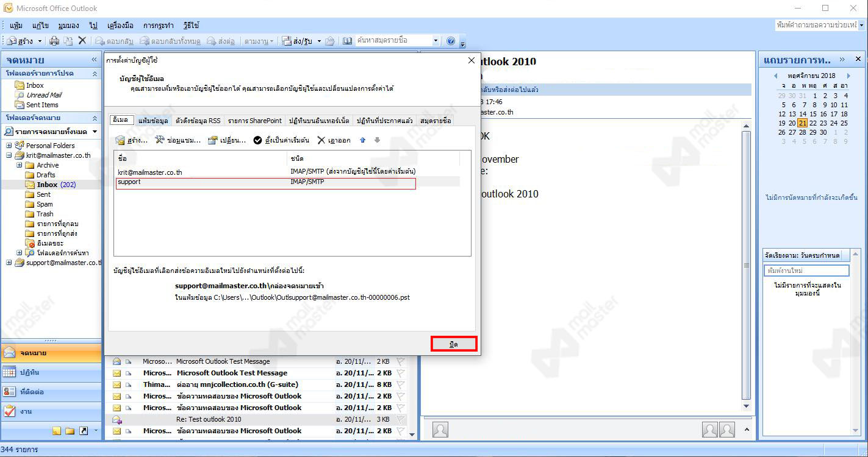Expand support@mailmaster.co.th tree node
Viewport: 868px width, 457px height.
coord(9,263)
